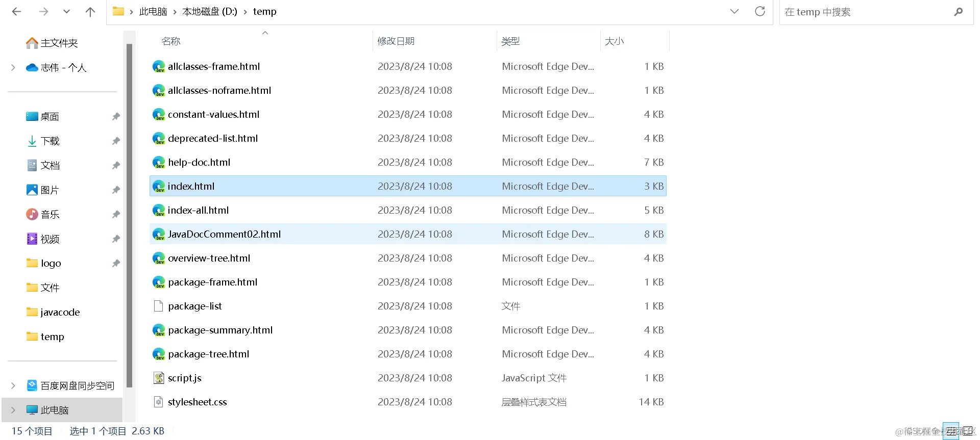Click JavaScript 文件 type text
Viewport: 980px width, 440px height.
pos(534,378)
